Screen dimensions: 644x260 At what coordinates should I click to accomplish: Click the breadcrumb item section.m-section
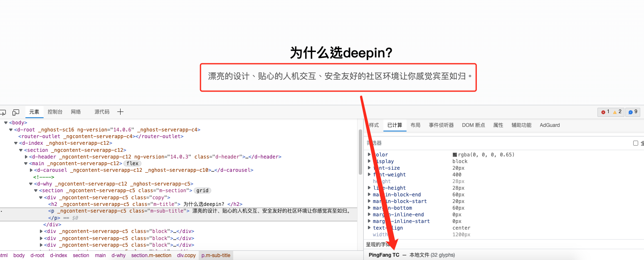click(x=151, y=255)
